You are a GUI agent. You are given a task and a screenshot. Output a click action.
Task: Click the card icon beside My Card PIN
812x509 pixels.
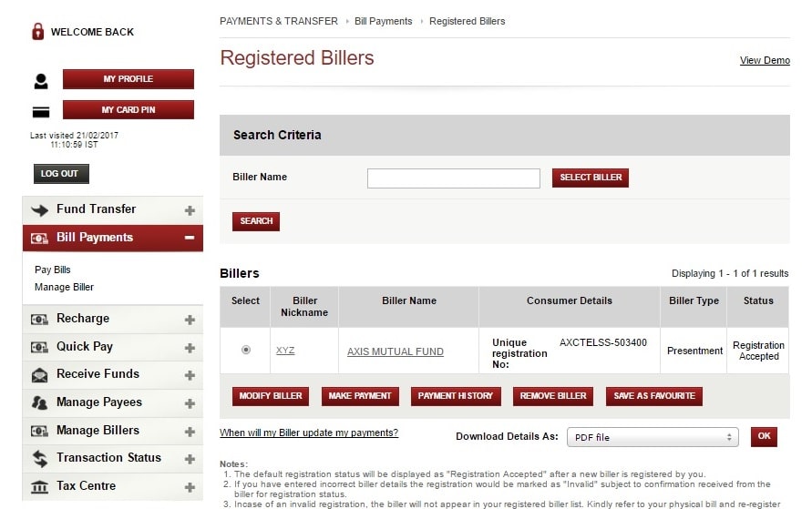(x=41, y=112)
